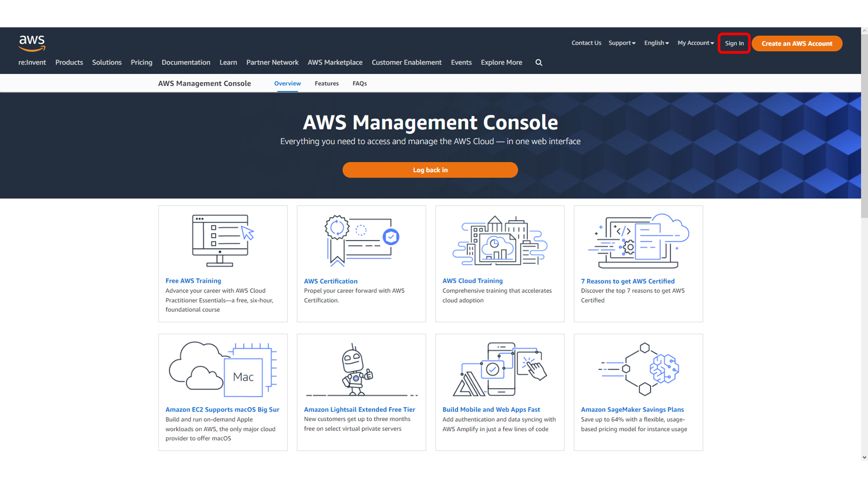The width and height of the screenshot is (868, 488).
Task: Click the scrollbar up arrow
Action: click(864, 31)
